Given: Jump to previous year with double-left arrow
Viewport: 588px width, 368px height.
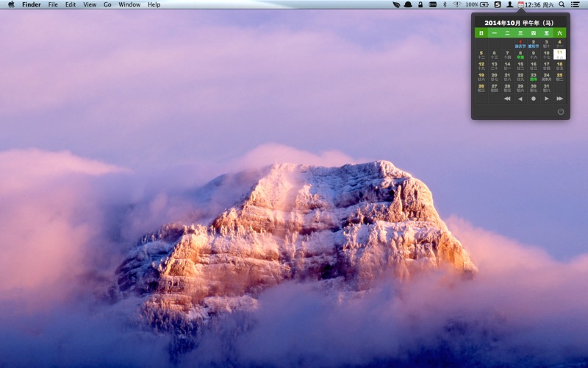Looking at the screenshot, I should point(507,99).
